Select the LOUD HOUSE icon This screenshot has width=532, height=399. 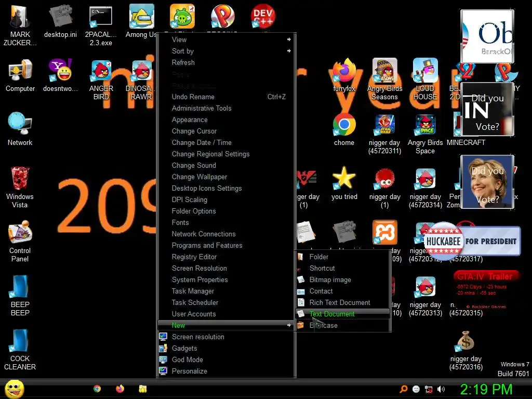[425, 79]
